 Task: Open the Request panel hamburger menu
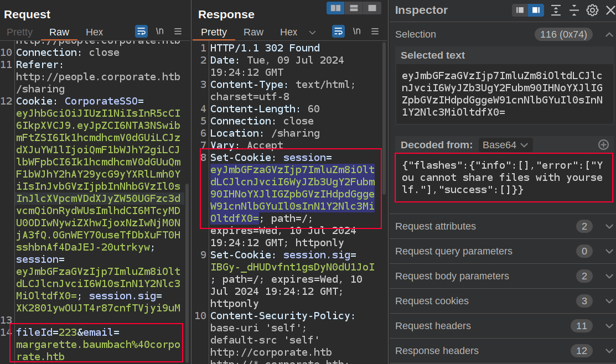click(x=178, y=32)
